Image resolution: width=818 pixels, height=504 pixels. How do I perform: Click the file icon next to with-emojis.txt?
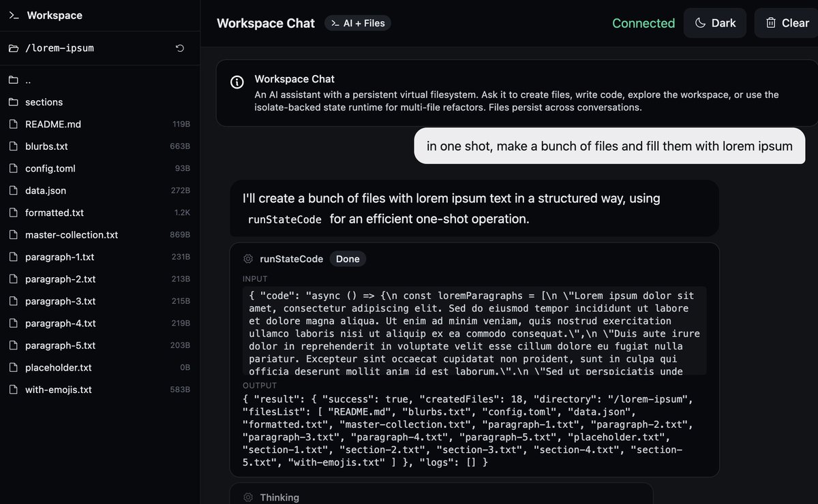pos(14,390)
